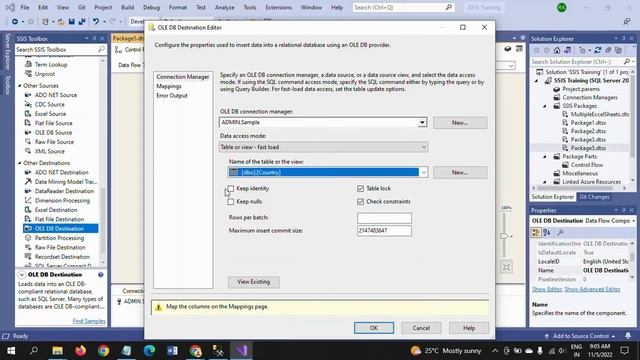Click Cancel in the OLE DB Destination Editor
Image resolution: width=640 pixels, height=360 pixels.
[421, 328]
